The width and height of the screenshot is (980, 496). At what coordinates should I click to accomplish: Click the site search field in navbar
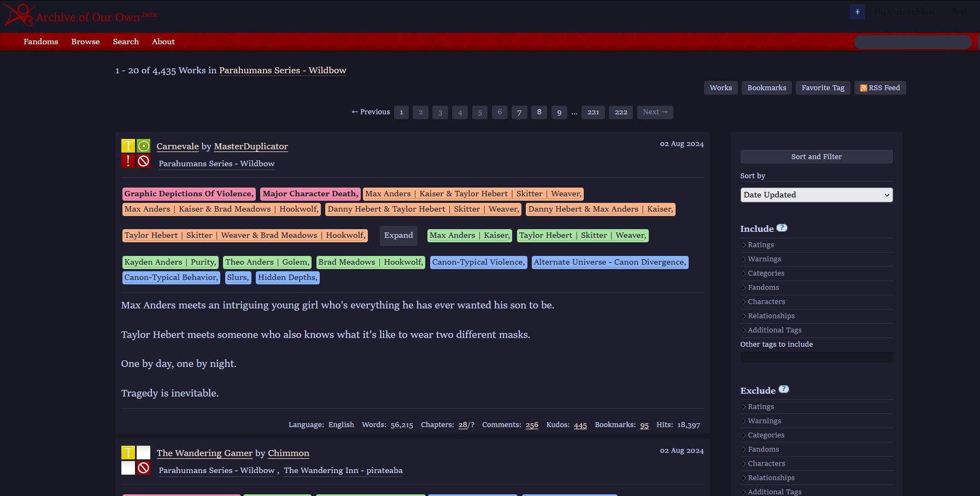(x=913, y=42)
